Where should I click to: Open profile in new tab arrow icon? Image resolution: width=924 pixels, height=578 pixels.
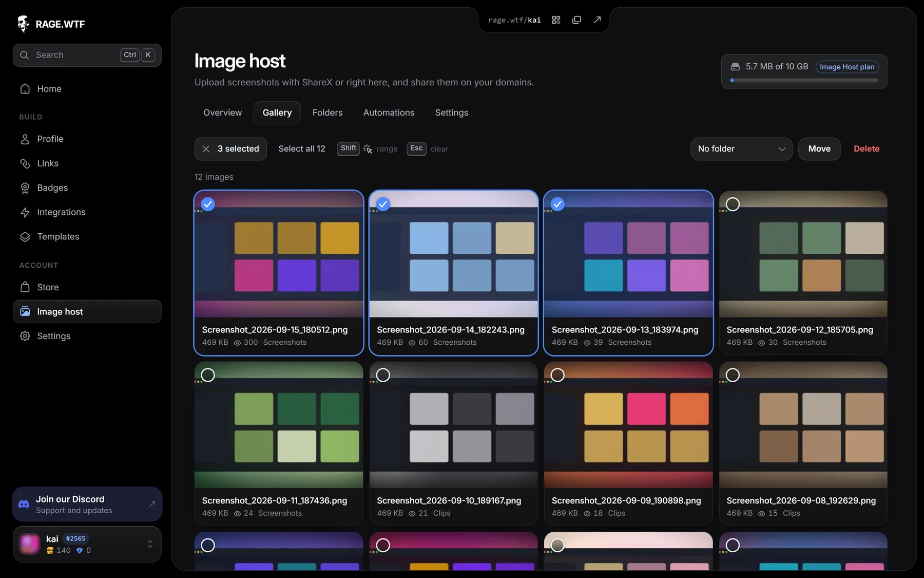[x=597, y=20]
